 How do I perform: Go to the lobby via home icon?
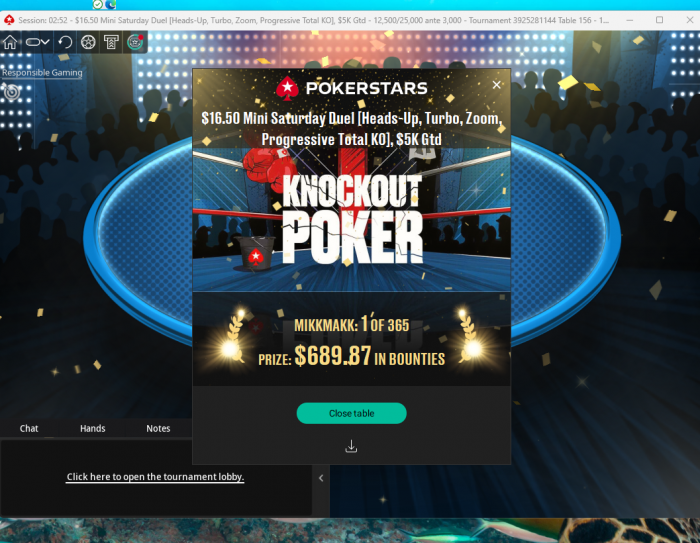pyautogui.click(x=10, y=42)
